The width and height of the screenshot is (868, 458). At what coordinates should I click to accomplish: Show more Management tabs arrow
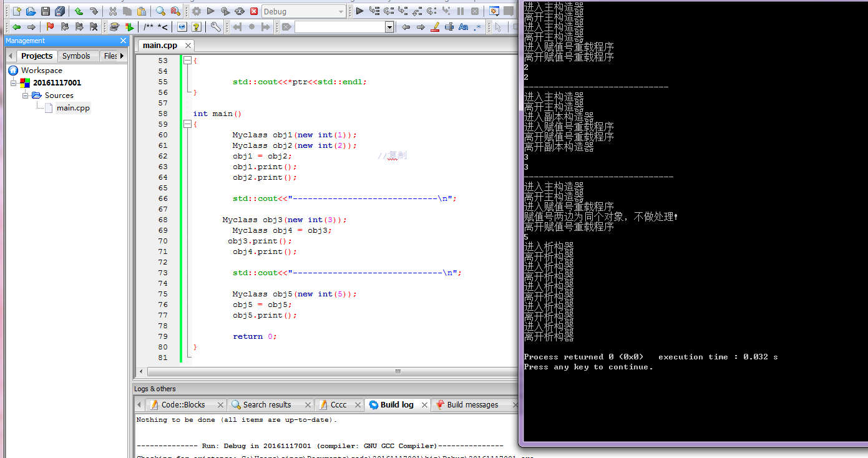point(122,56)
